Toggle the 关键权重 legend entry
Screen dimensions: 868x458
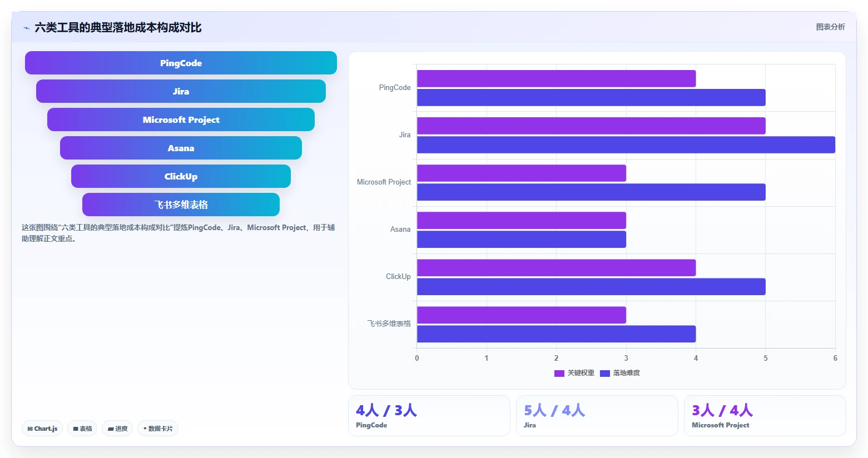574,373
